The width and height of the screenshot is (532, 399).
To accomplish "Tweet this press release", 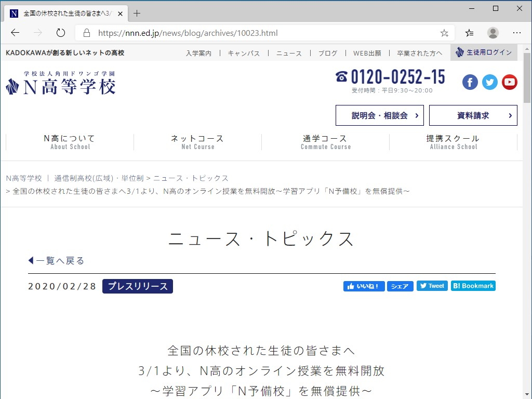I will pos(432,285).
